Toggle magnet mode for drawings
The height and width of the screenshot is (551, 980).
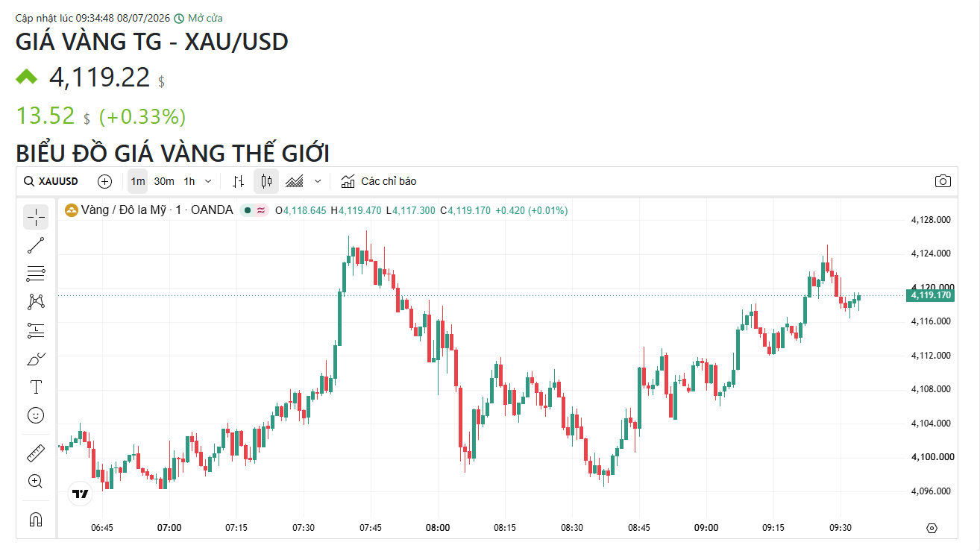pyautogui.click(x=36, y=519)
